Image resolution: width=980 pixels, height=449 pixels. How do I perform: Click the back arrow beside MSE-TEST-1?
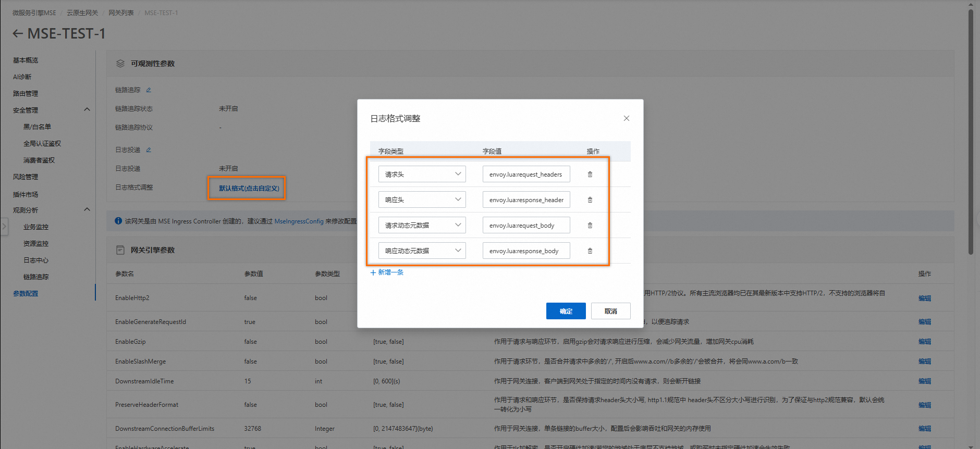tap(18, 34)
